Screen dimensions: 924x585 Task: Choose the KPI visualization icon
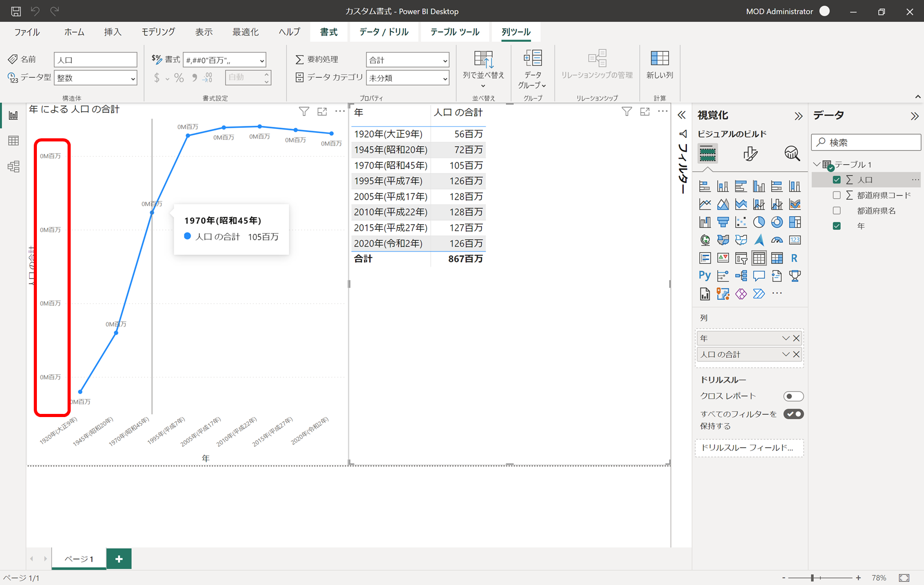pyautogui.click(x=723, y=258)
